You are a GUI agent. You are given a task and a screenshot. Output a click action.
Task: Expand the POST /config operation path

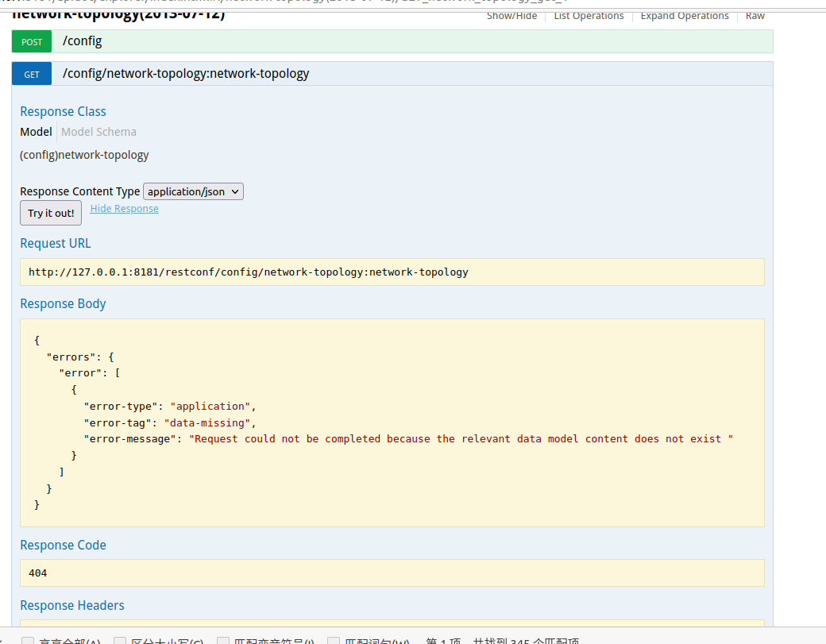coord(83,41)
